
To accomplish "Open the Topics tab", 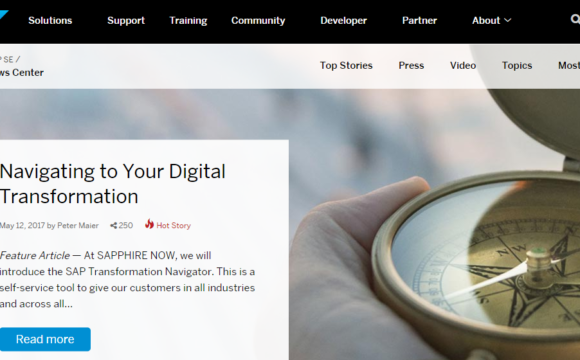I will tap(517, 65).
